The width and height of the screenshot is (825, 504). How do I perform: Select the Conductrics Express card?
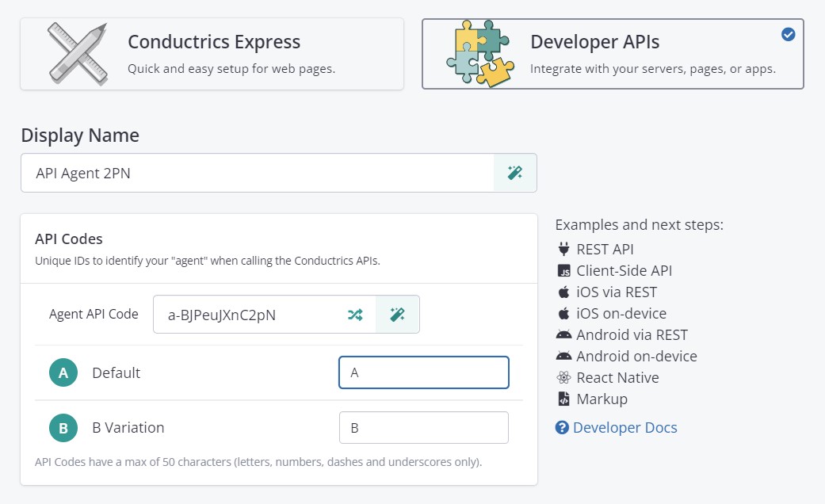(x=212, y=54)
